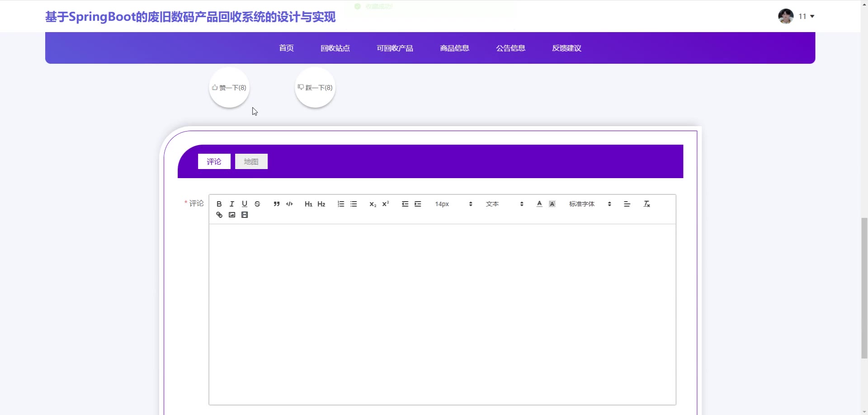Image resolution: width=868 pixels, height=415 pixels.
Task: Click the superscript icon
Action: point(386,204)
